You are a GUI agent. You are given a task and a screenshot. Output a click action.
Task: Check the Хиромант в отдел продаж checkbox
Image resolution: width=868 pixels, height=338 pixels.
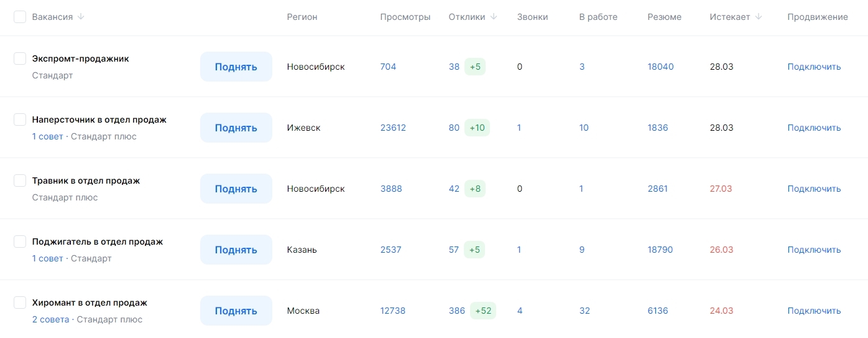point(20,303)
